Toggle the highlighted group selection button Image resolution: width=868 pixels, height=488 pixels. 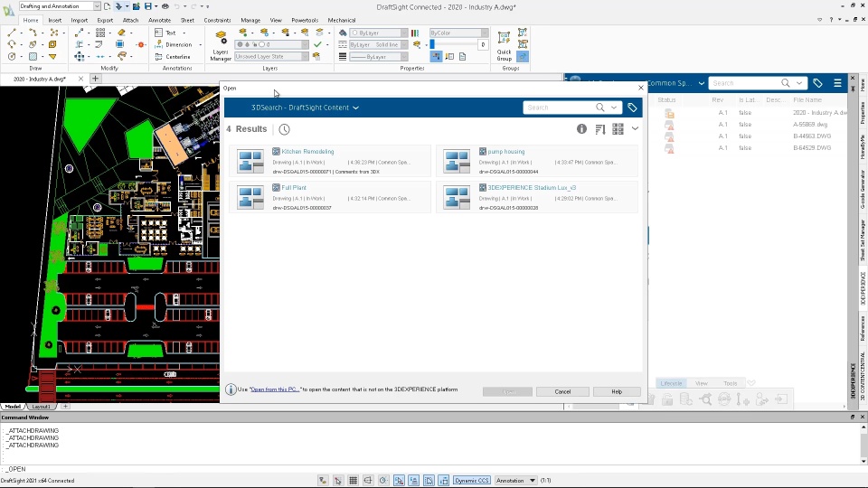pos(523,56)
